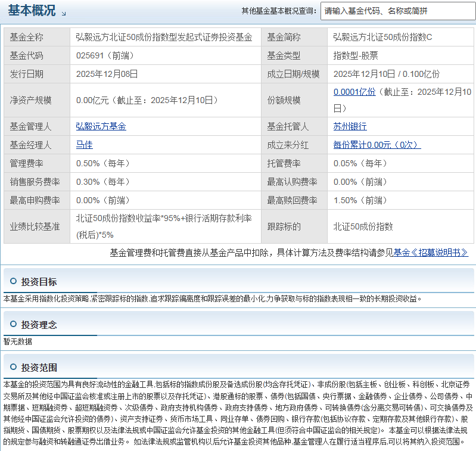Click the max redemption fee value 1.50%（前端）

point(360,200)
